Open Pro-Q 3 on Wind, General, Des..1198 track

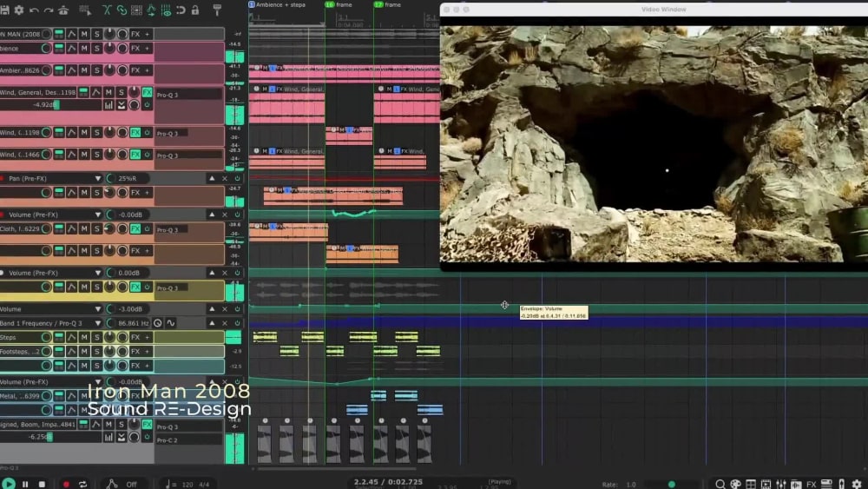pos(188,95)
